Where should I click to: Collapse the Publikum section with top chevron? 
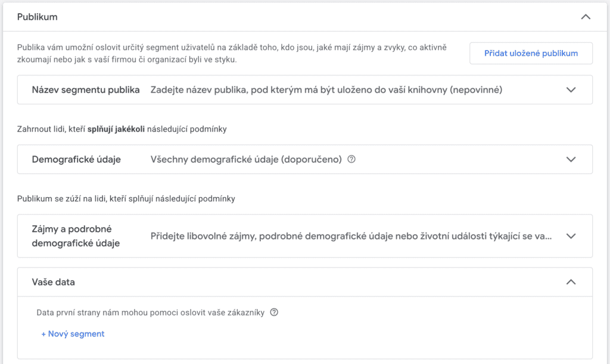pyautogui.click(x=586, y=17)
